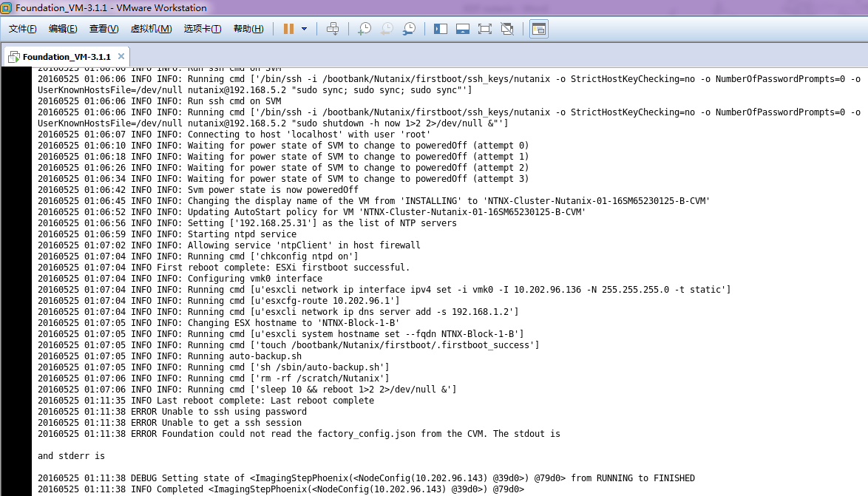This screenshot has width=868, height=496.
Task: Close the Foundation_VM-3.1.1 tab
Action: tap(121, 56)
